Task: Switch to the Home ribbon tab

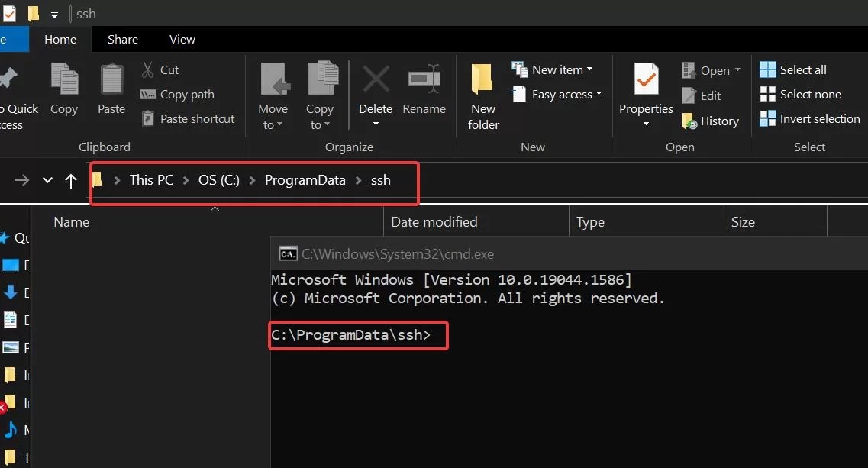Action: [x=60, y=40]
